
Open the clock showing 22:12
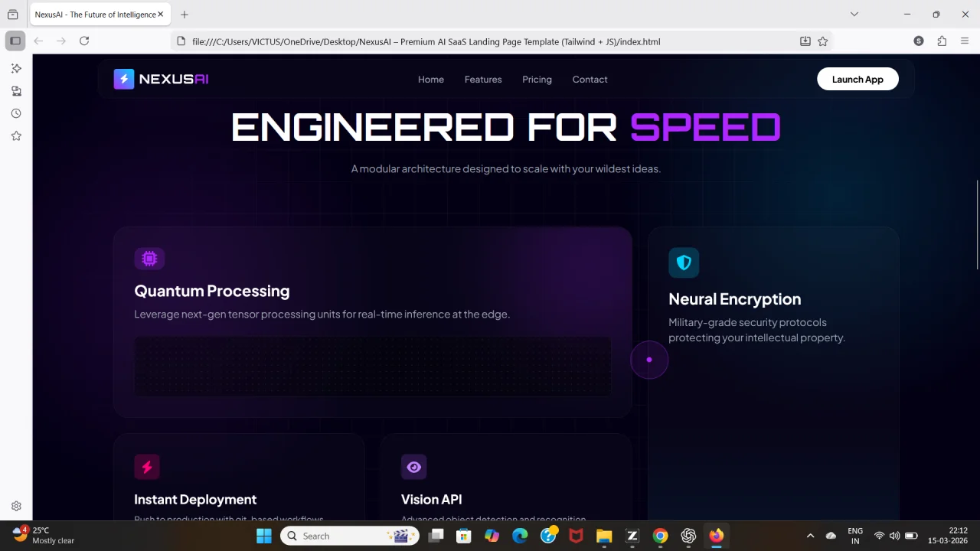click(948, 535)
